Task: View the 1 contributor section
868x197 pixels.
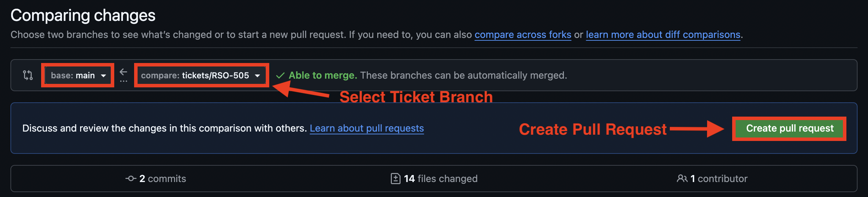Action: pos(712,179)
